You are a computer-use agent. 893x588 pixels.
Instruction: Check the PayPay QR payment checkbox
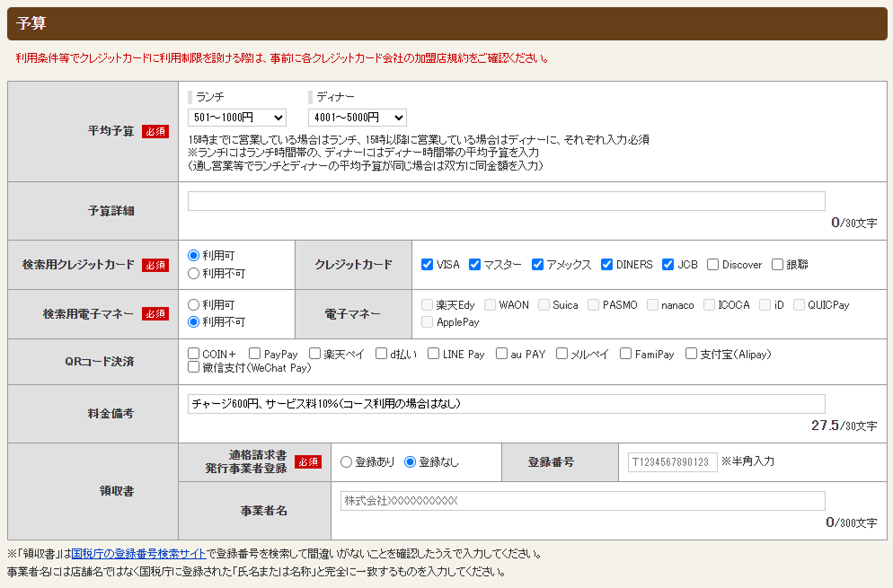[x=254, y=354]
